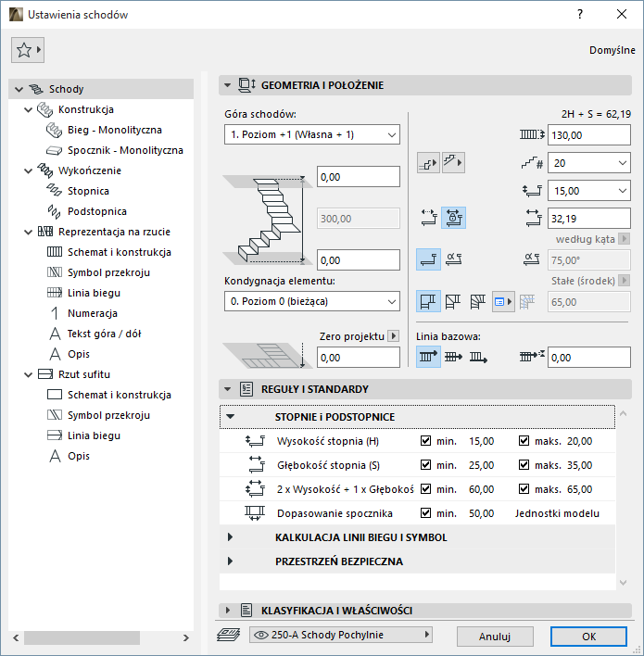644x656 pixels.
Task: Click the Dopasowanie spocznika row icon
Action: [255, 513]
